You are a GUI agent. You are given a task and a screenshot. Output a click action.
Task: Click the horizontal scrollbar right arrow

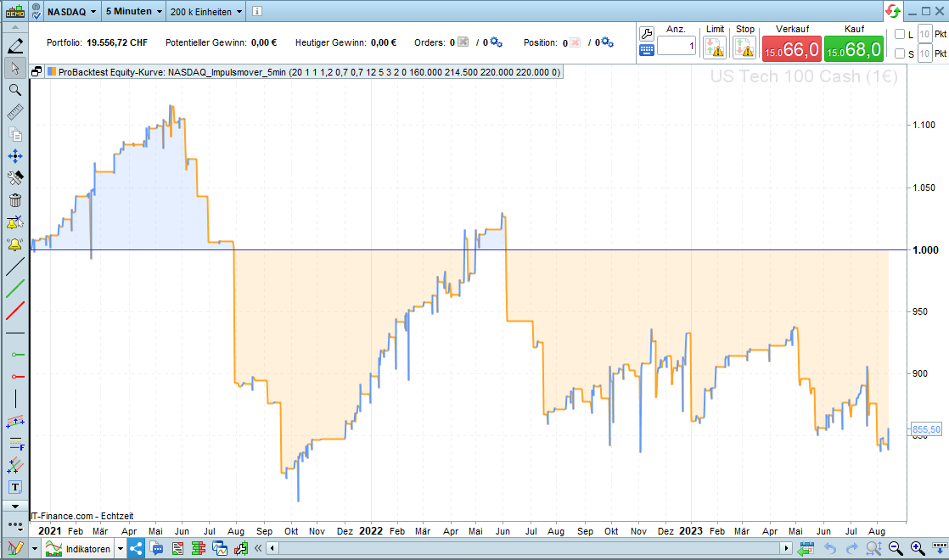(x=786, y=548)
